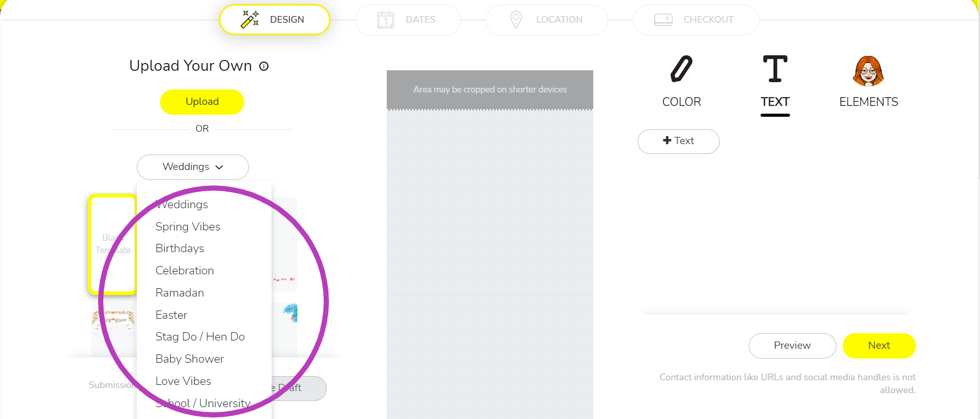Image resolution: width=980 pixels, height=419 pixels.
Task: Click the calendar icon for Dates
Action: tap(386, 20)
